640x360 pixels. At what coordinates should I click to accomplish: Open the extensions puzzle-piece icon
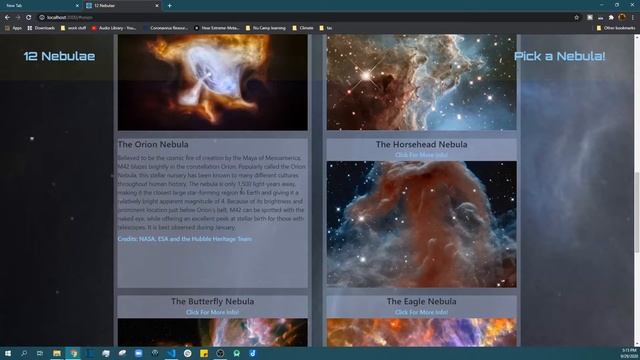point(611,18)
